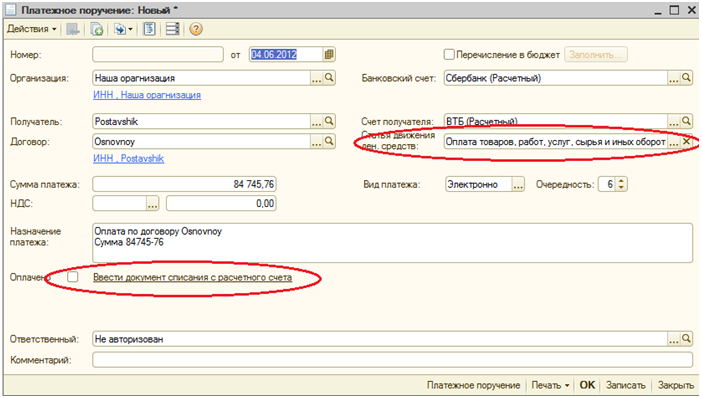The height and width of the screenshot is (398, 702).
Task: Click the Заполнить button
Action: 595,55
